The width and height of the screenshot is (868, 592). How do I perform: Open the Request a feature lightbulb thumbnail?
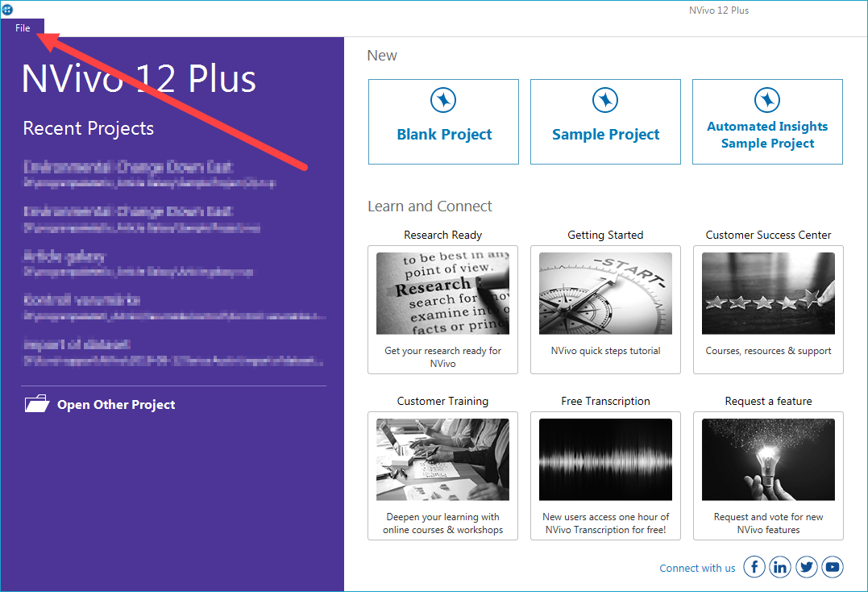point(768,460)
